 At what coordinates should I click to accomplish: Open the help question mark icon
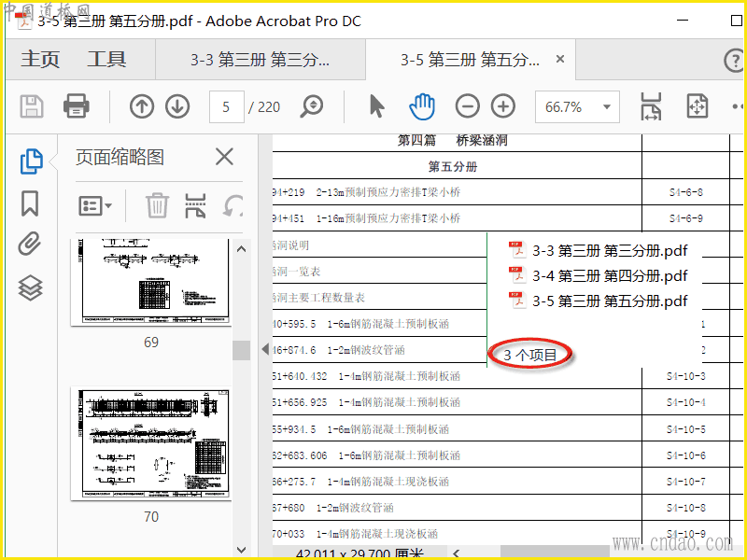(734, 61)
